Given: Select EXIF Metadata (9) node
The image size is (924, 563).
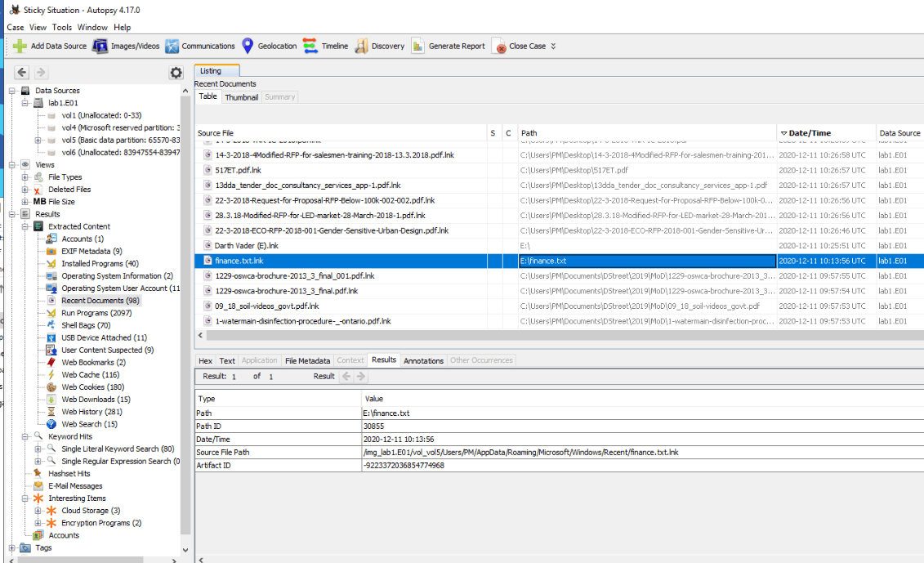Looking at the screenshot, I should tap(92, 251).
